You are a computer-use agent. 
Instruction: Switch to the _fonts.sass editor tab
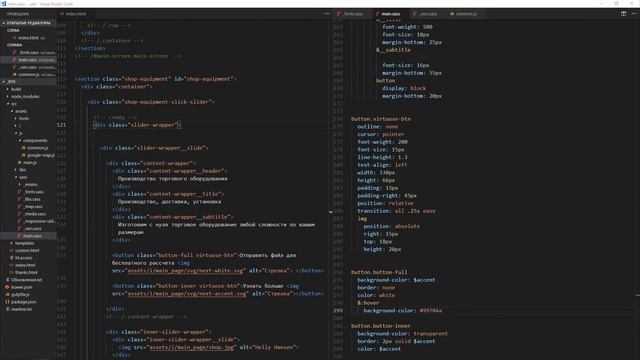[x=353, y=14]
